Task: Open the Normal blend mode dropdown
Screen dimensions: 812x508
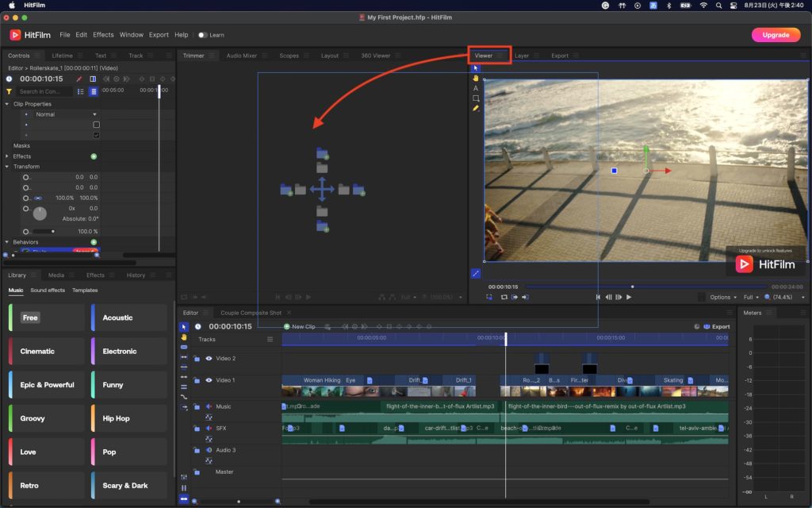Action: click(94, 114)
